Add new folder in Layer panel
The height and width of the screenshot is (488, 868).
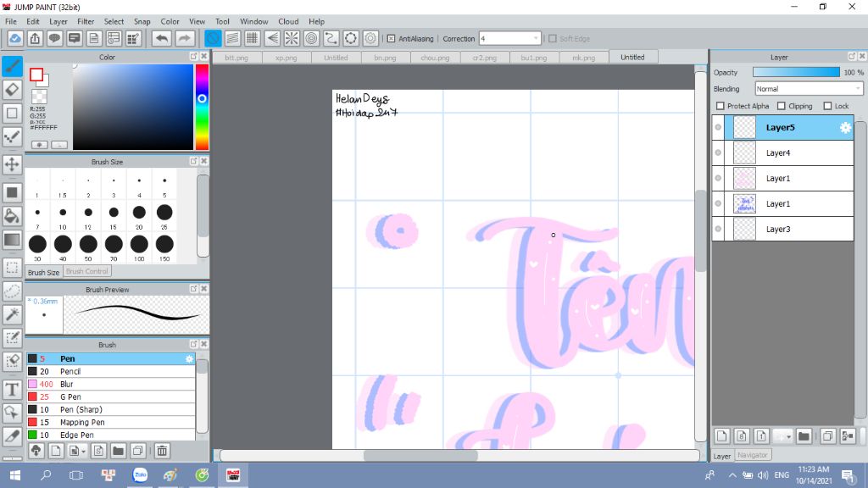[804, 436]
